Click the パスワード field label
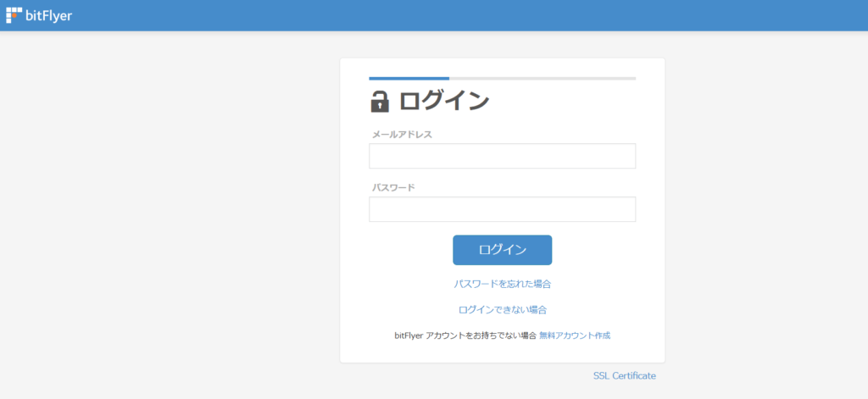This screenshot has height=399, width=868. coord(393,187)
